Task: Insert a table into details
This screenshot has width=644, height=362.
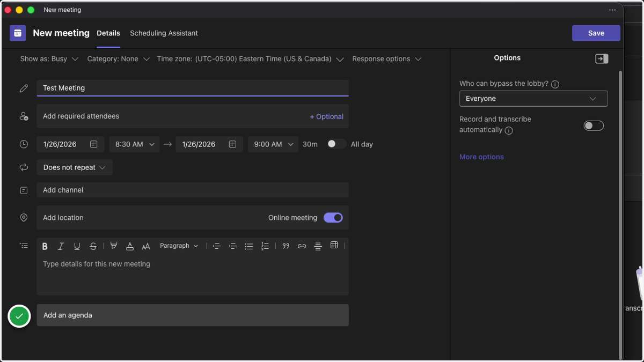Action: coord(334,245)
